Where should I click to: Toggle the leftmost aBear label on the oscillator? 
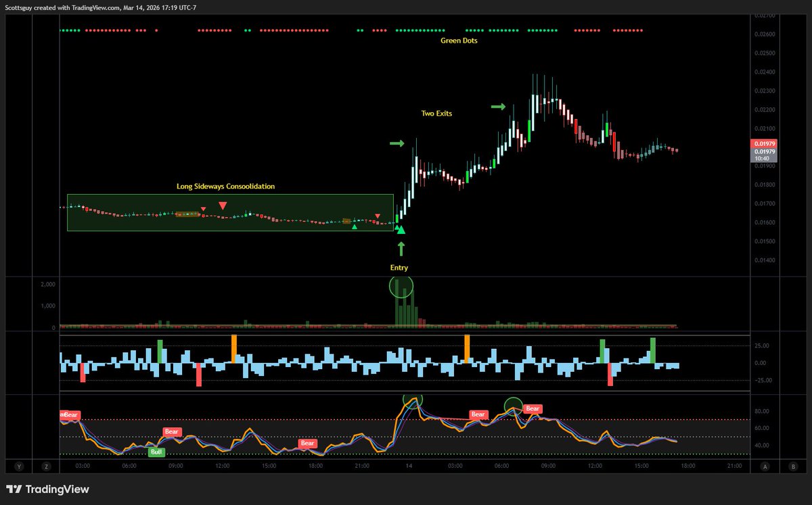coord(68,414)
